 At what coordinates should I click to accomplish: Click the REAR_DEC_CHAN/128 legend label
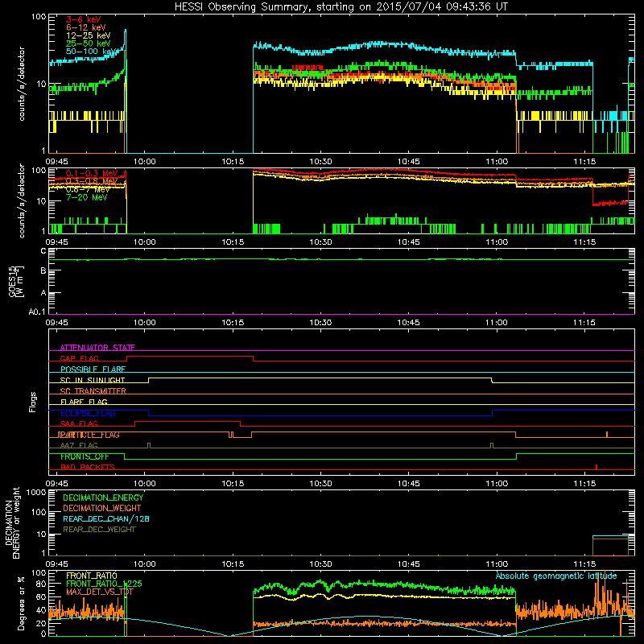pos(106,518)
